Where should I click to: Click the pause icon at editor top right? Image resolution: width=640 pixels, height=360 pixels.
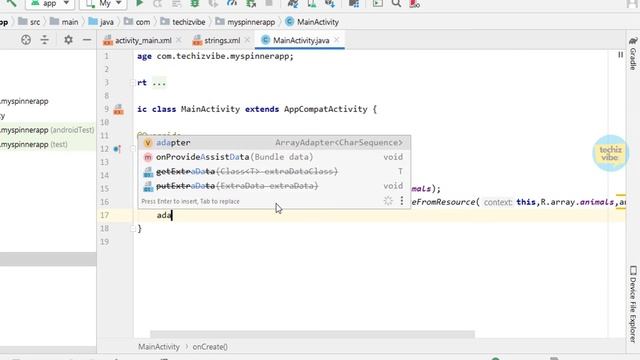[x=620, y=55]
